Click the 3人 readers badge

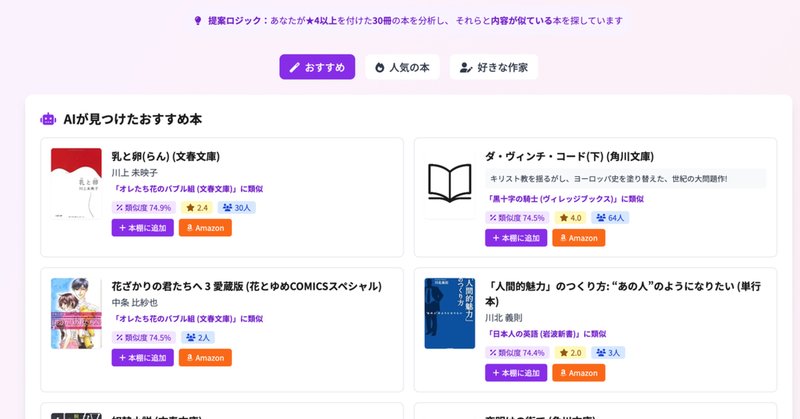tap(608, 353)
